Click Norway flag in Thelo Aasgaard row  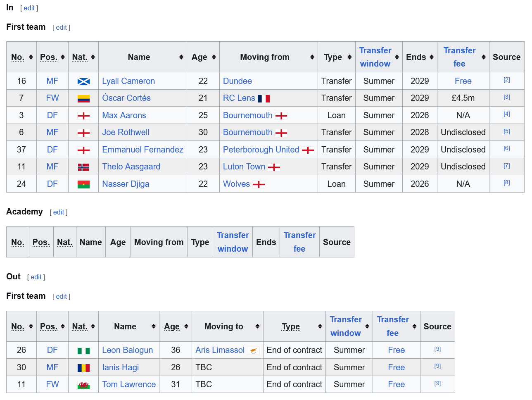click(x=83, y=167)
